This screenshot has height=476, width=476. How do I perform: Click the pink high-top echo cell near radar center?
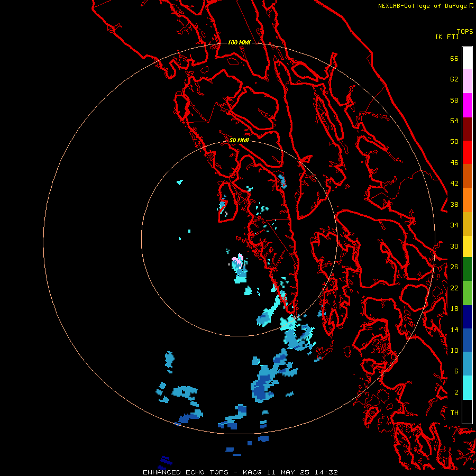pyautogui.click(x=237, y=259)
